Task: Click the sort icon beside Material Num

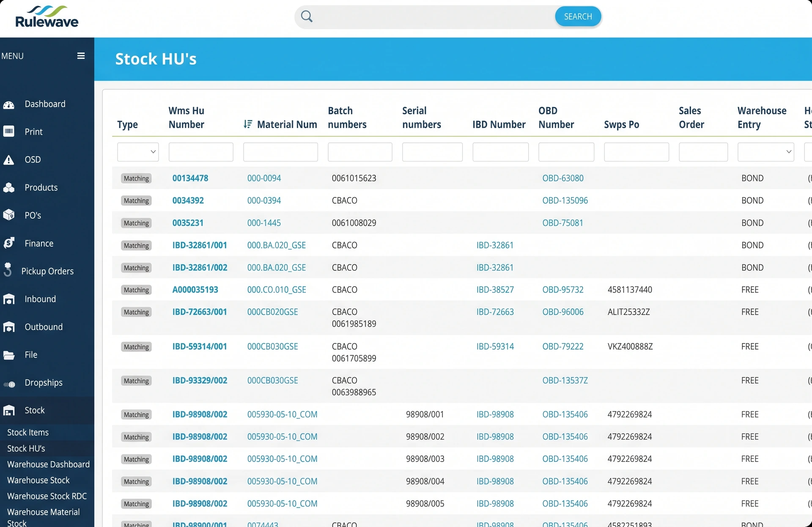Action: point(248,124)
